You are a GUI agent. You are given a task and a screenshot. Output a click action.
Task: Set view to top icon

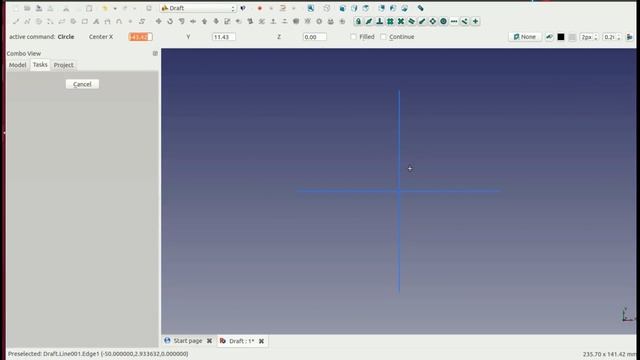(365, 8)
